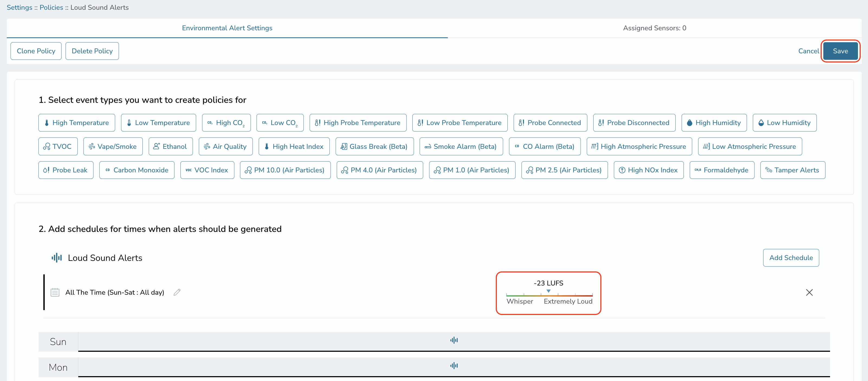Go to Settings breadcrumb link
Screen dimensions: 868x381
tap(20, 7)
